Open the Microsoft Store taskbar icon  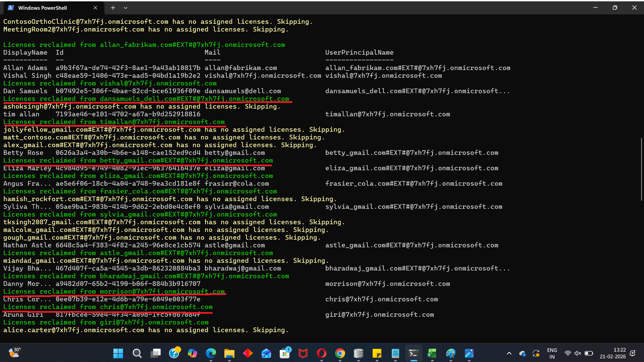click(285, 353)
